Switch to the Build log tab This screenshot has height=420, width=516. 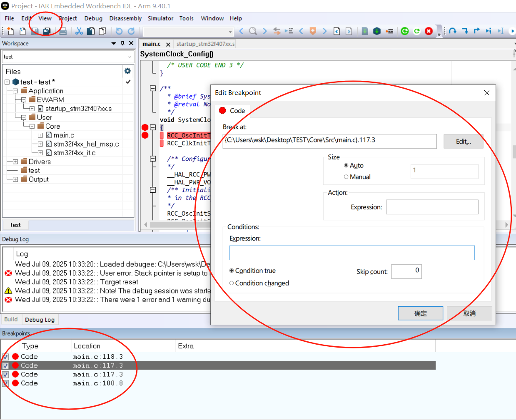(x=11, y=319)
